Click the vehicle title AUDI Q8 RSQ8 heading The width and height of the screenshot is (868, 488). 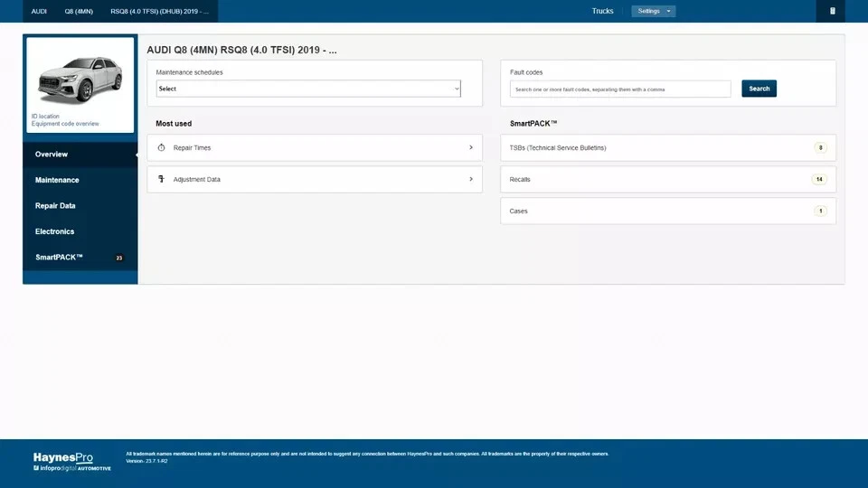[241, 50]
